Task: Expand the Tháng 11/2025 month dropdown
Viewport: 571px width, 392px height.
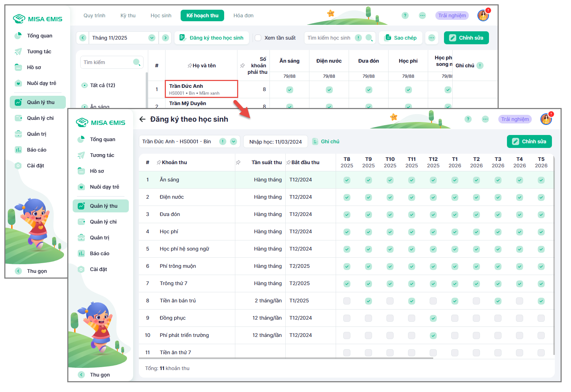Action: point(152,38)
